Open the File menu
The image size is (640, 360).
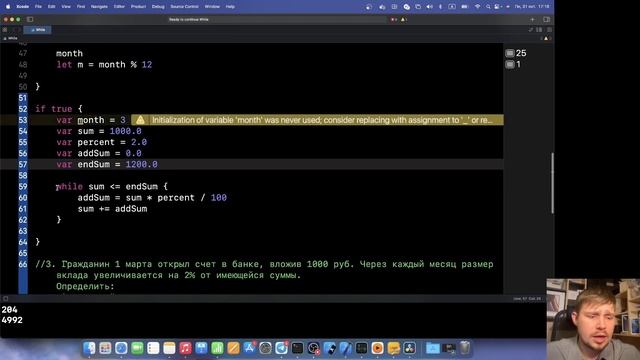point(38,7)
